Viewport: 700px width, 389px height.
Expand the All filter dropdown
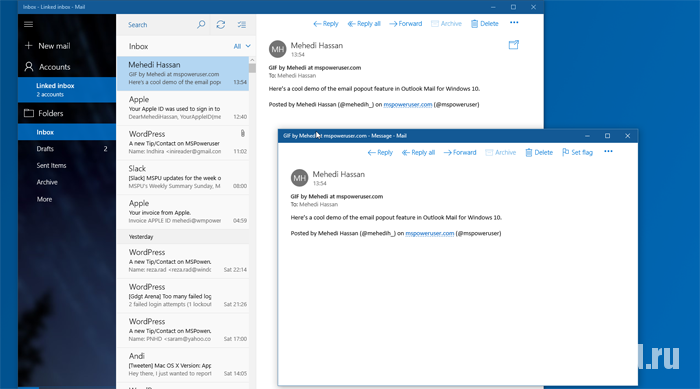point(242,46)
